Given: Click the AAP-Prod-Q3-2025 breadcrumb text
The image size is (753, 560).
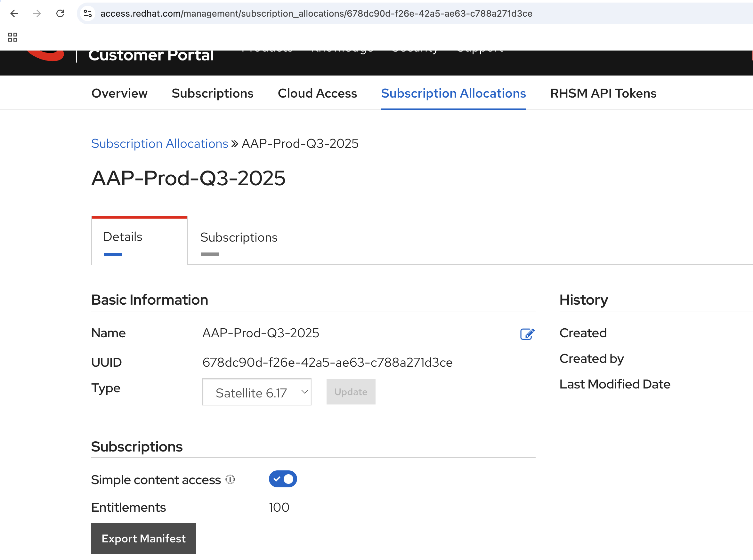Looking at the screenshot, I should click(300, 144).
